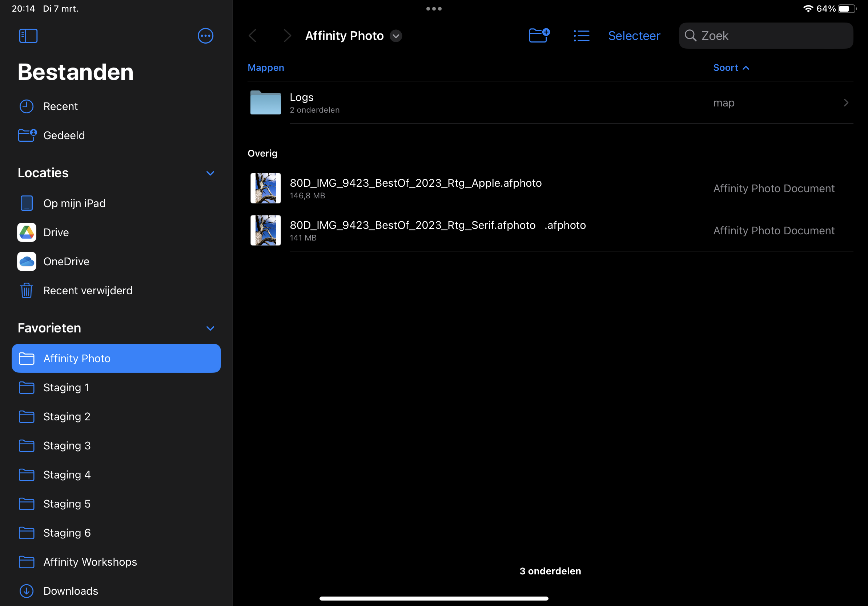Open Op mijn iPad location

pos(116,203)
